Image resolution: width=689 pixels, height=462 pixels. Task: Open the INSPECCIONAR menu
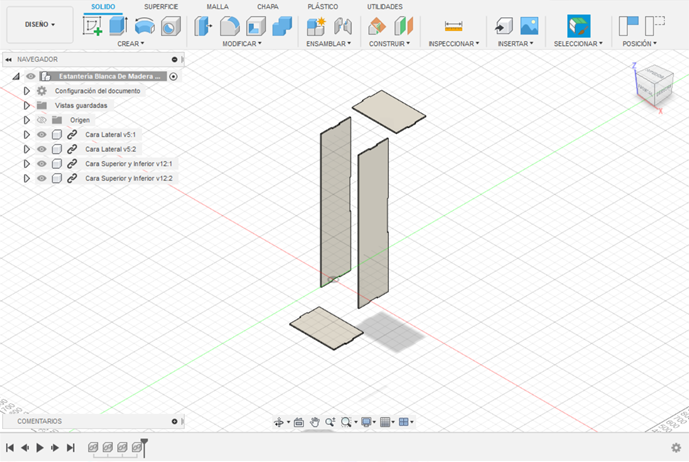click(454, 44)
